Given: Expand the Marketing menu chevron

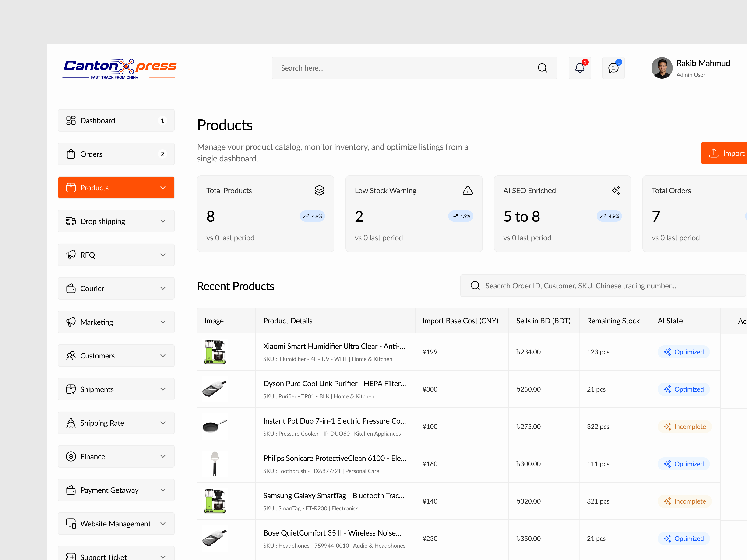Looking at the screenshot, I should click(163, 322).
